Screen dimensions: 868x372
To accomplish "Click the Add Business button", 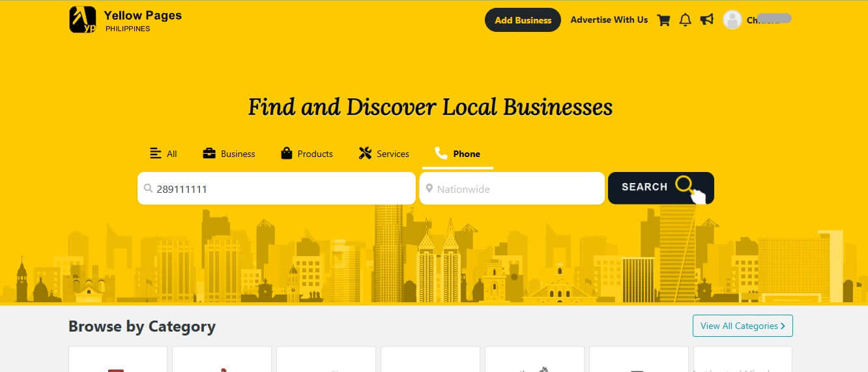I will [523, 20].
